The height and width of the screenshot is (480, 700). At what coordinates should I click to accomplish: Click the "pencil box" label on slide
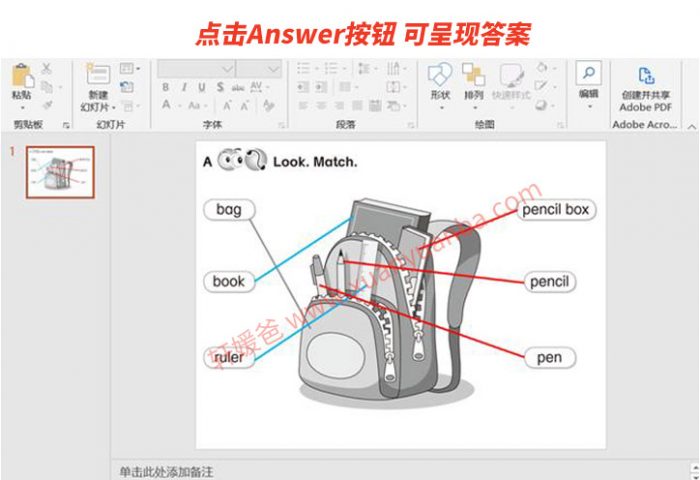pos(556,210)
